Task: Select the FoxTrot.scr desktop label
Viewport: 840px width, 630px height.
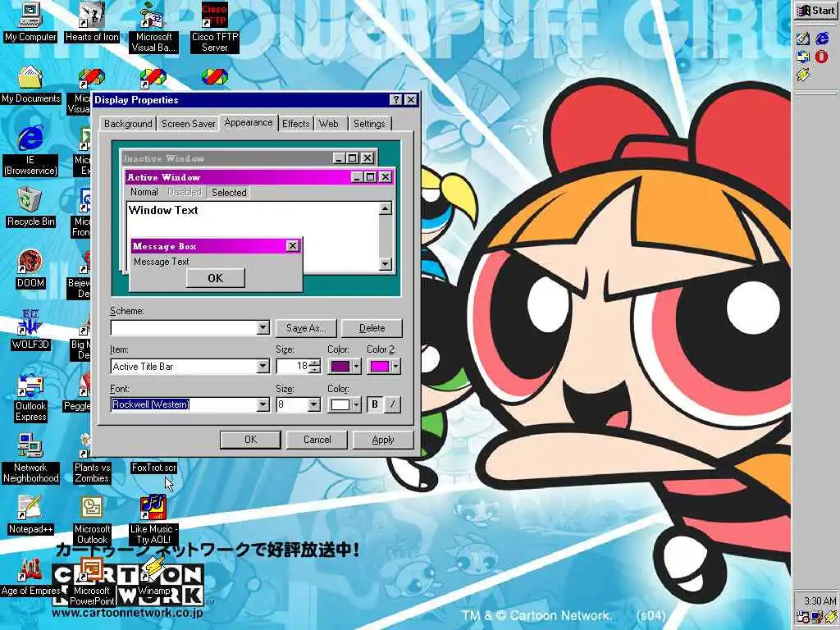Action: 153,468
